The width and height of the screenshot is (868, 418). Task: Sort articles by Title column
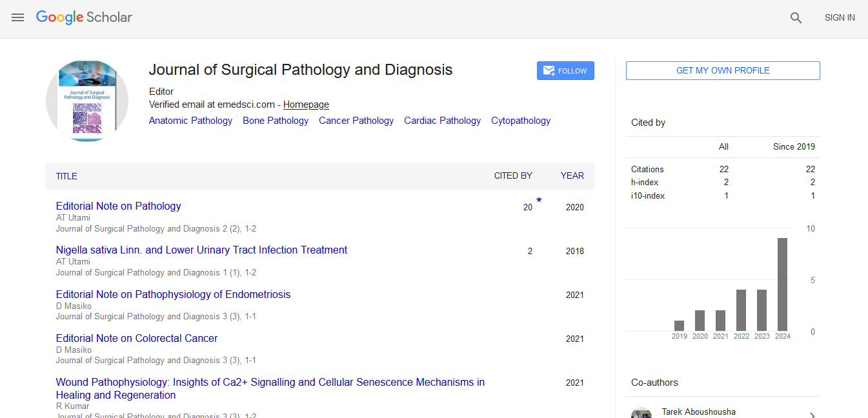pos(66,176)
